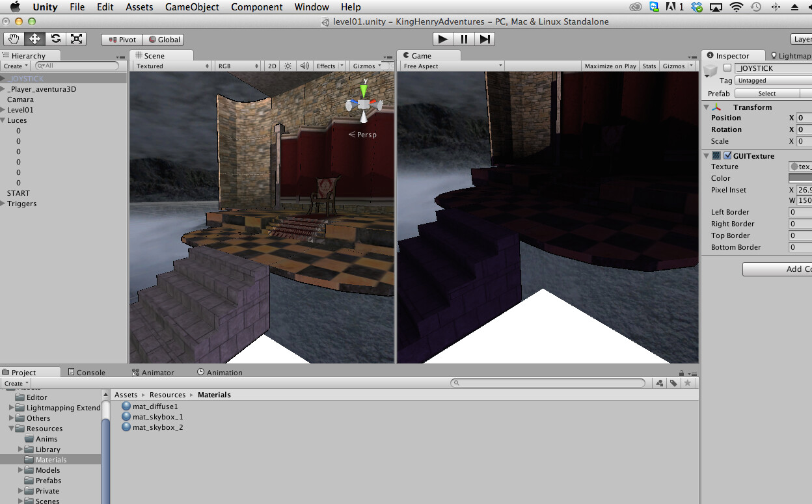Toggle 2D mode in the Scene view
The width and height of the screenshot is (812, 504).
point(271,65)
